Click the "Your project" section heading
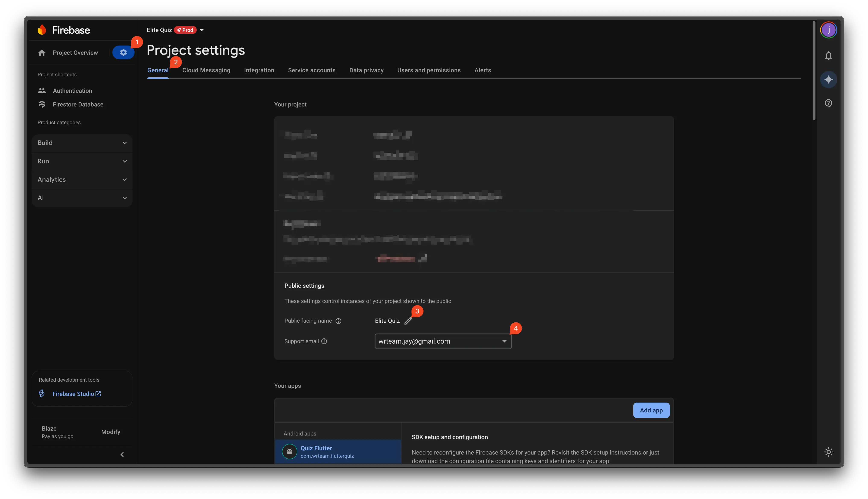This screenshot has height=499, width=868. click(290, 104)
